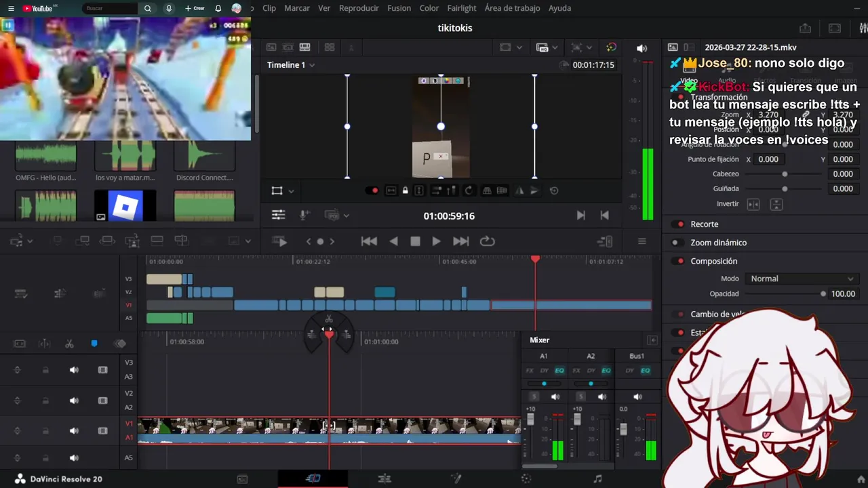Toggle loop playback
This screenshot has height=488, width=868.
[x=487, y=241]
